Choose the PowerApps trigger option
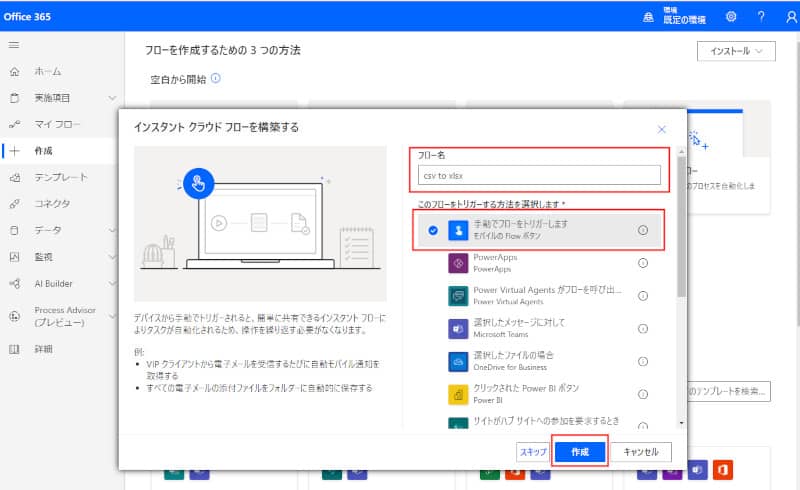The height and width of the screenshot is (490, 800). coord(538,263)
